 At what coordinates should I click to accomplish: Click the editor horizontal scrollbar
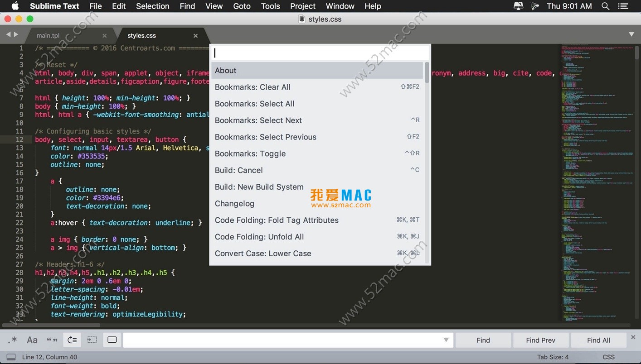tap(52, 325)
